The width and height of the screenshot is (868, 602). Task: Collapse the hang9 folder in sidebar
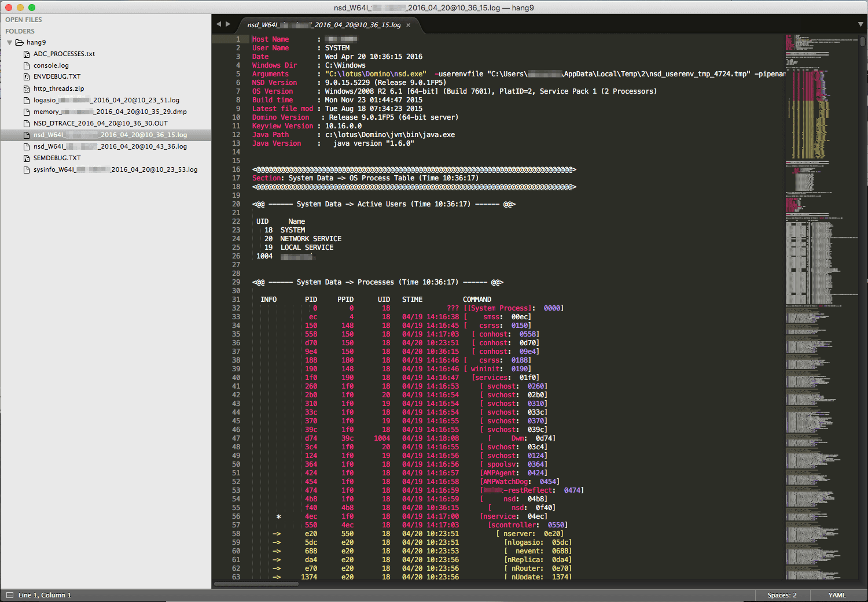[9, 43]
